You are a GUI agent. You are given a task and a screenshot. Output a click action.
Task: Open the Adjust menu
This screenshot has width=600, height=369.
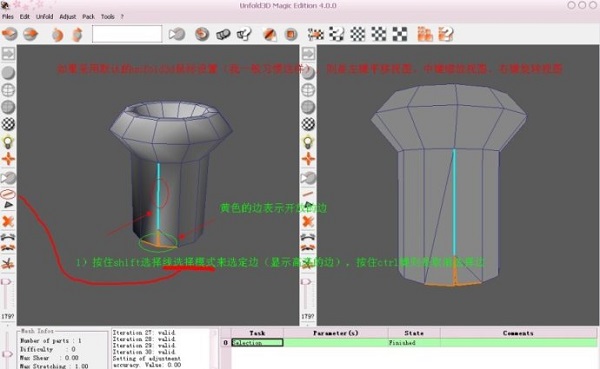68,16
